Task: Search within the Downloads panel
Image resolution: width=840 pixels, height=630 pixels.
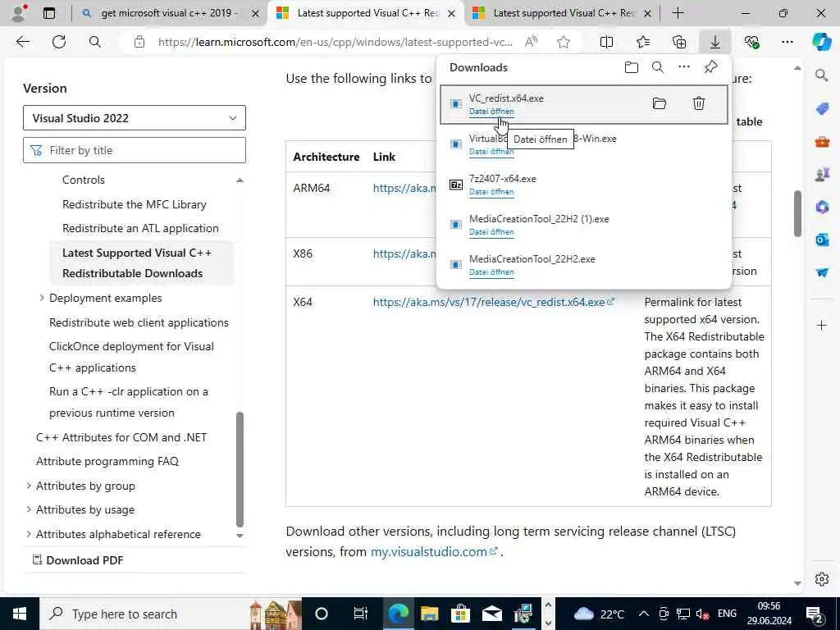Action: click(x=658, y=67)
